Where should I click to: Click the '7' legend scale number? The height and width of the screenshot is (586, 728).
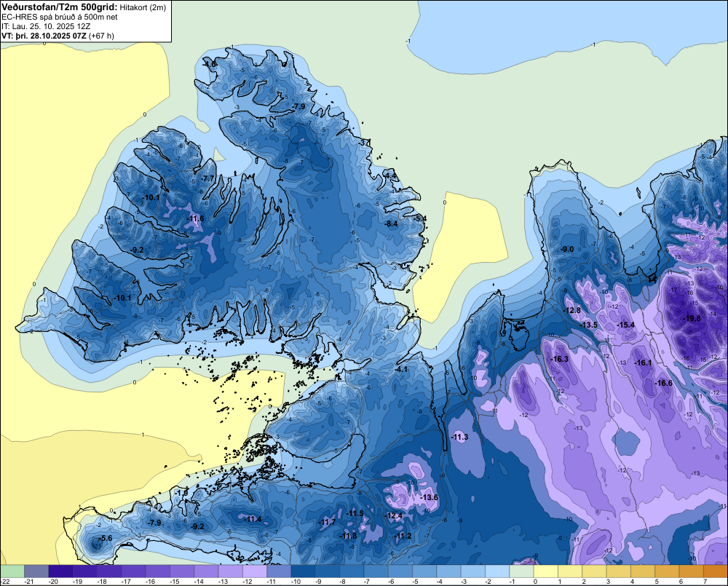[x=705, y=582]
